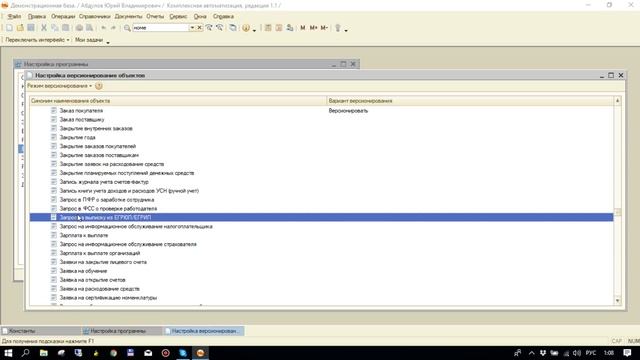Click column header Вариант версионирования
This screenshot has width=640, height=360.
(470, 101)
